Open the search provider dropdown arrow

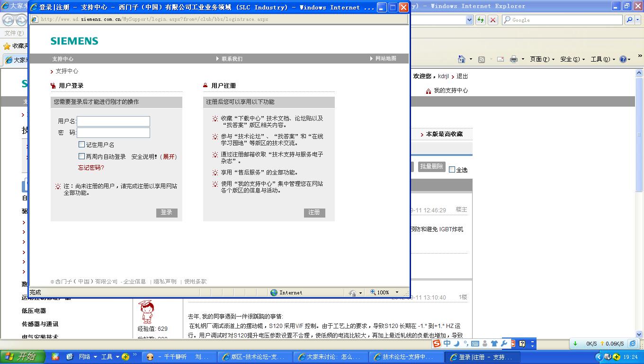(639, 20)
